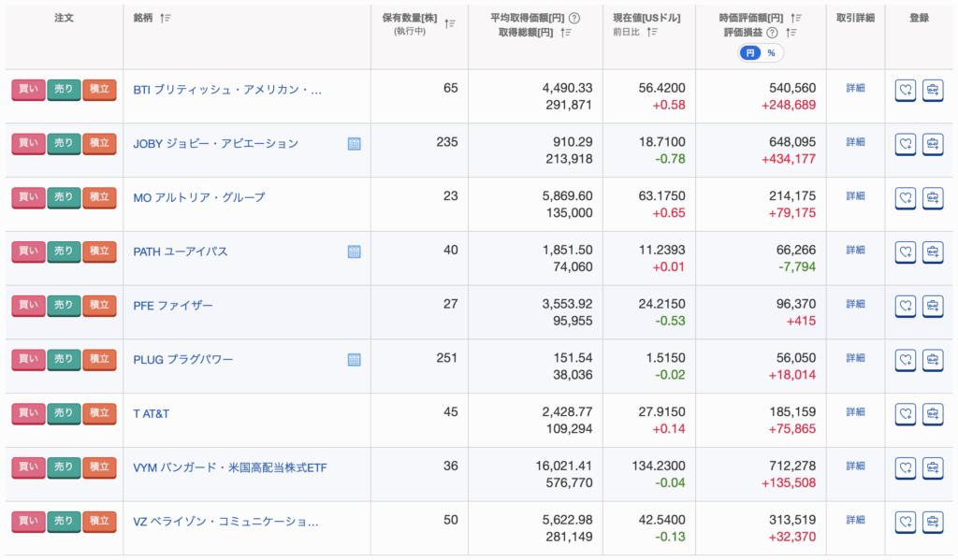Sort holdings by 保有数量 arrow
Screen dimensions: 958x560
(450, 23)
